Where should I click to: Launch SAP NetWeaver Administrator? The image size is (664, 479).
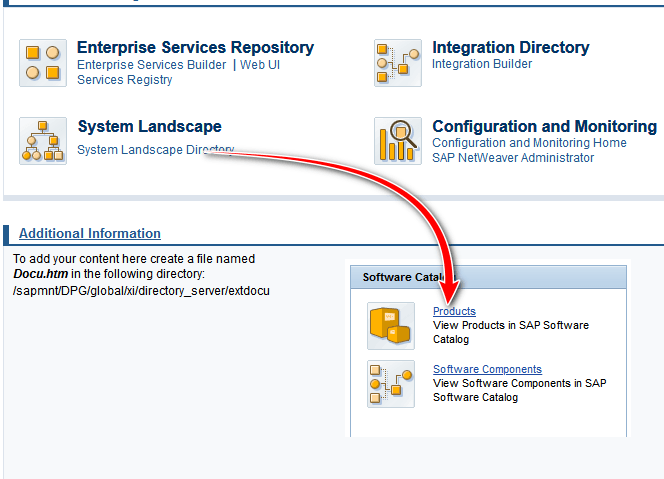click(x=513, y=158)
